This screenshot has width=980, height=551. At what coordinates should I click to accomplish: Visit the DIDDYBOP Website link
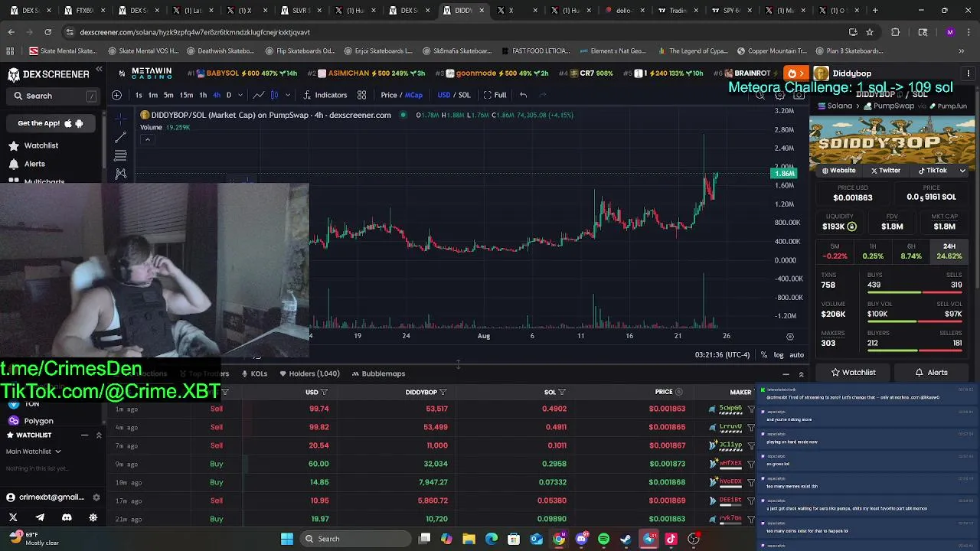(838, 171)
